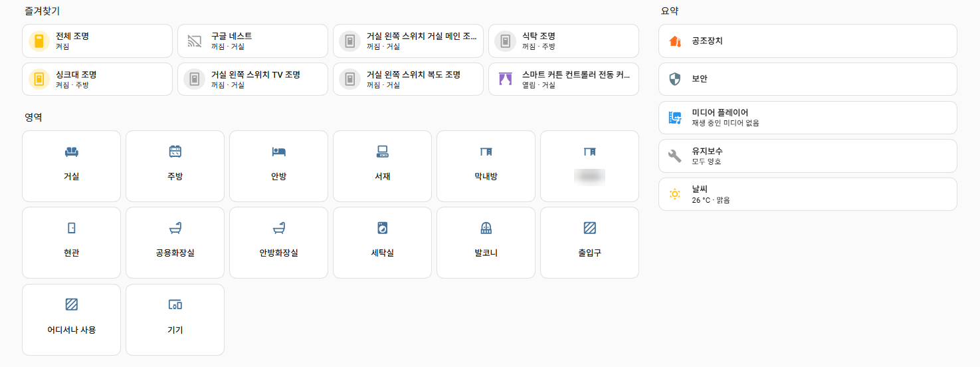Open 식탁 조명 tile label
The image size is (980, 367).
tap(539, 37)
